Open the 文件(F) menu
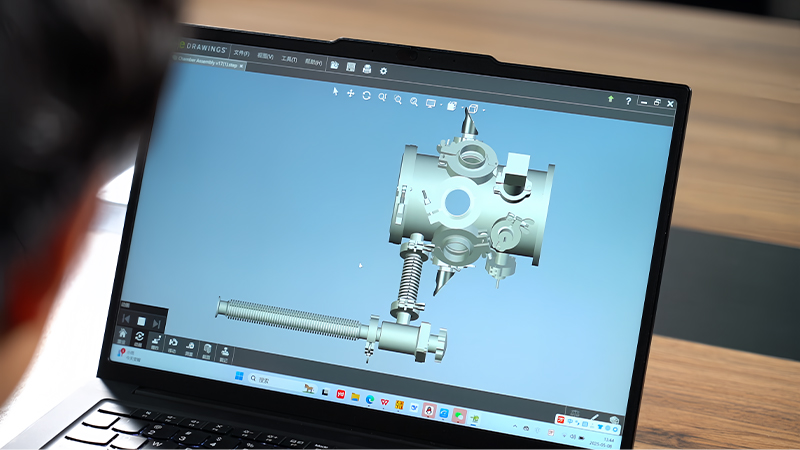Viewport: 800px width, 450px height. coord(241,53)
